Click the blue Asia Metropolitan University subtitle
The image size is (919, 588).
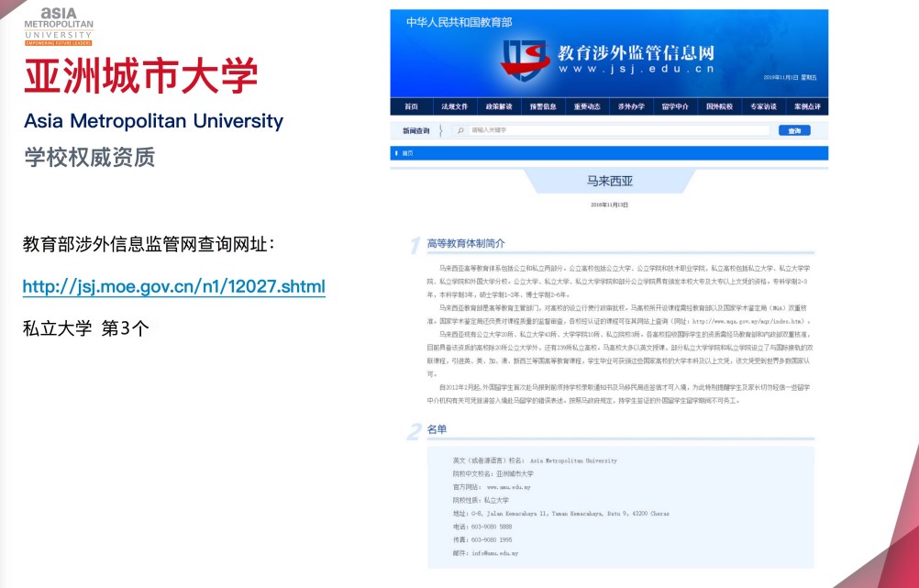click(x=153, y=121)
